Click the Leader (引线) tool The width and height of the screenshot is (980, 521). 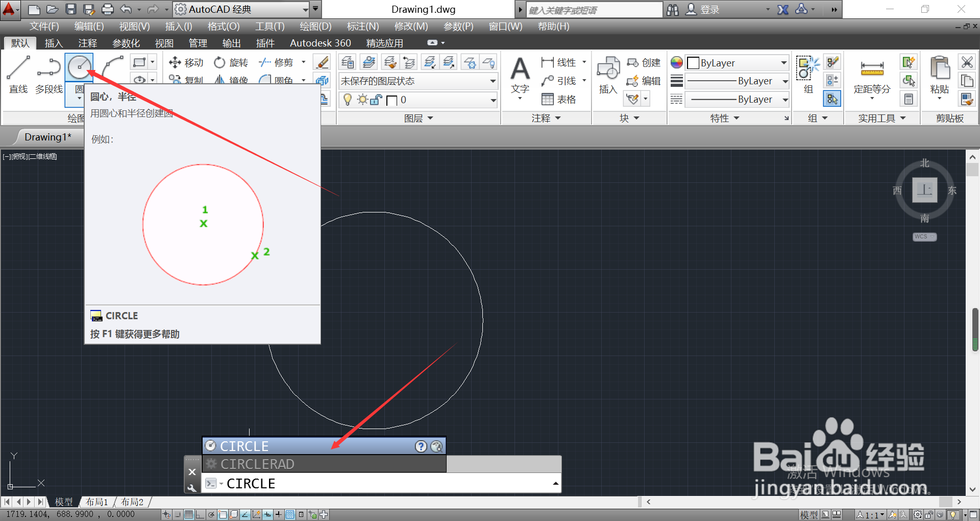point(559,81)
